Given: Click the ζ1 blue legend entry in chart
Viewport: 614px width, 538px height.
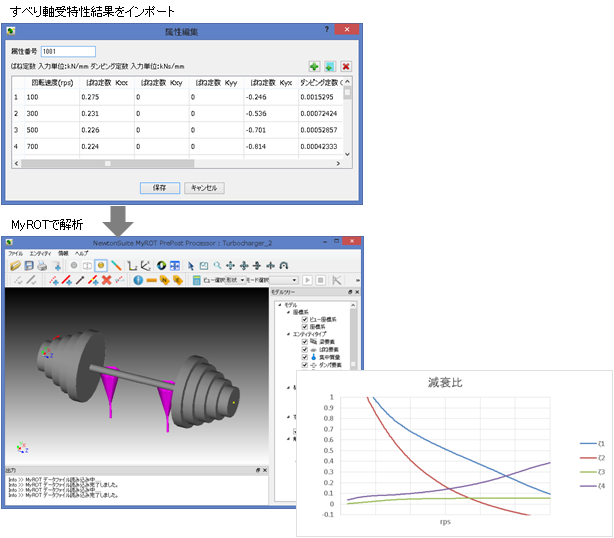Looking at the screenshot, I should click(592, 444).
